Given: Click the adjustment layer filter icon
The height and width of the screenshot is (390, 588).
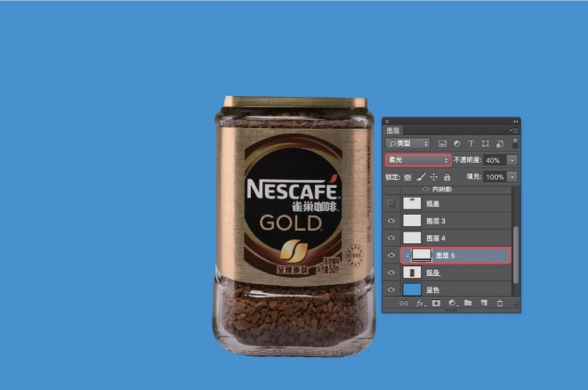Looking at the screenshot, I should 456,143.
